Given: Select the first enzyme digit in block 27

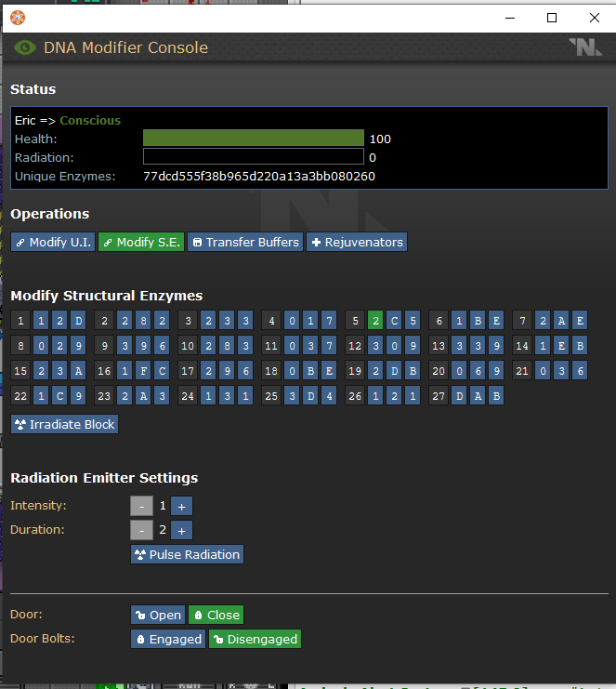Looking at the screenshot, I should point(459,394).
